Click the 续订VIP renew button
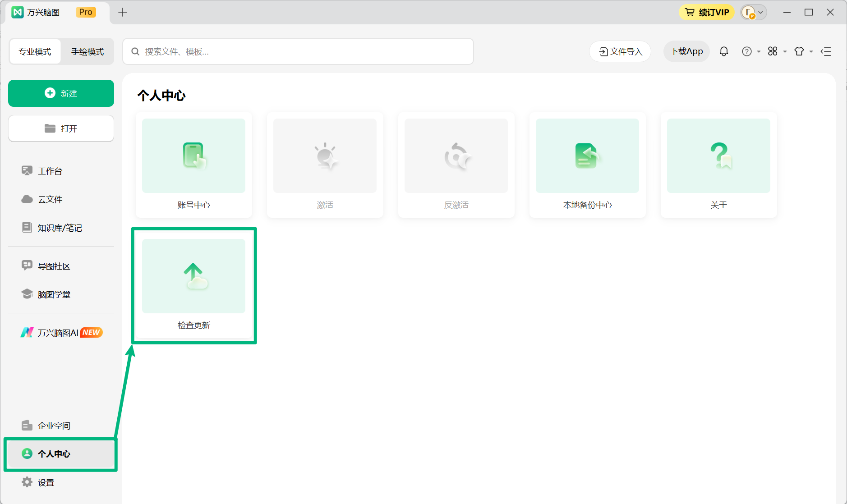 click(x=707, y=12)
